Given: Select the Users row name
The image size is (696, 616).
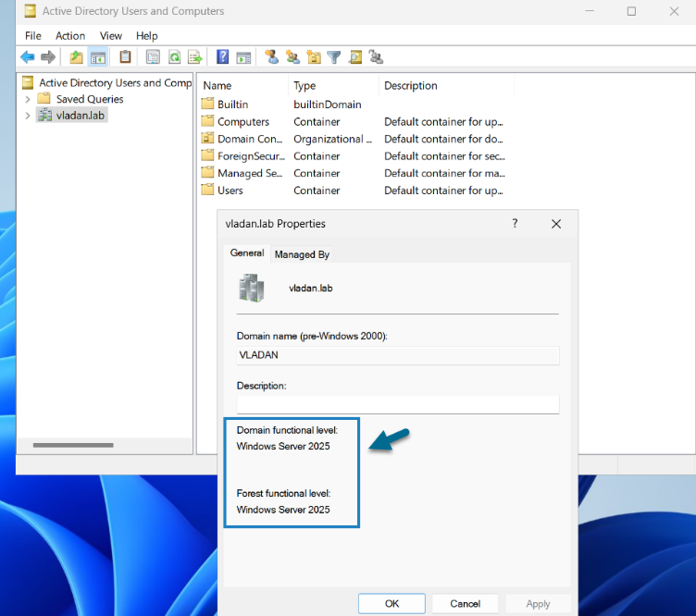Looking at the screenshot, I should coord(230,191).
